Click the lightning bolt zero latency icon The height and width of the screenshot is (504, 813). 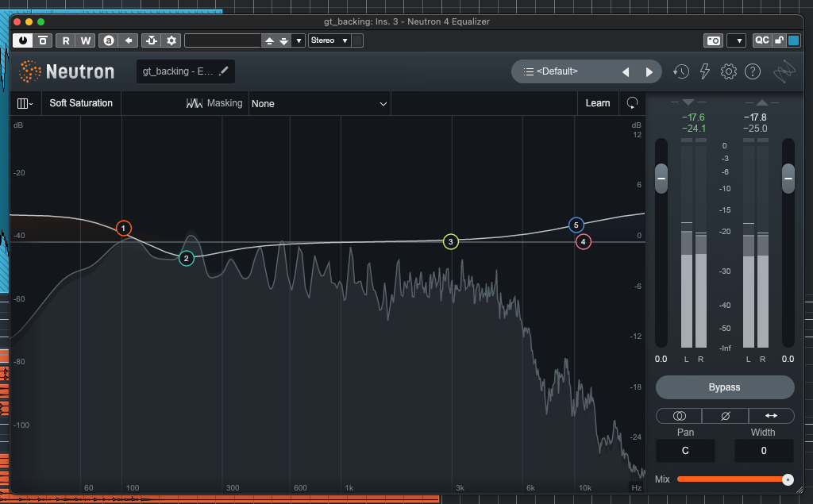pyautogui.click(x=705, y=71)
